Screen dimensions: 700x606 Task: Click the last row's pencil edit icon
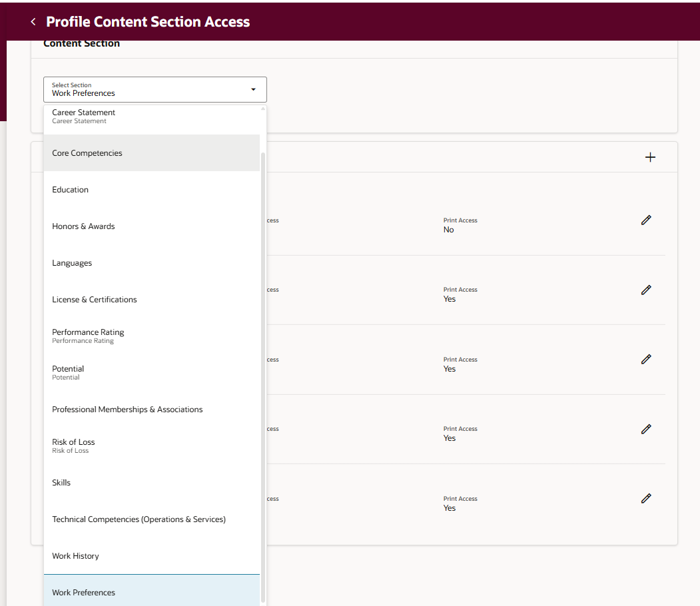[x=645, y=498]
